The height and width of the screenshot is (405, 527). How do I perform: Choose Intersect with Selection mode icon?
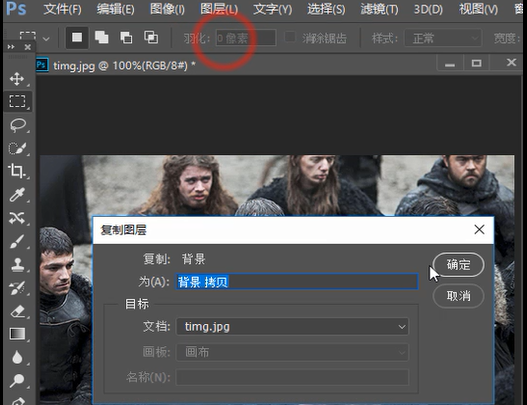pos(151,37)
